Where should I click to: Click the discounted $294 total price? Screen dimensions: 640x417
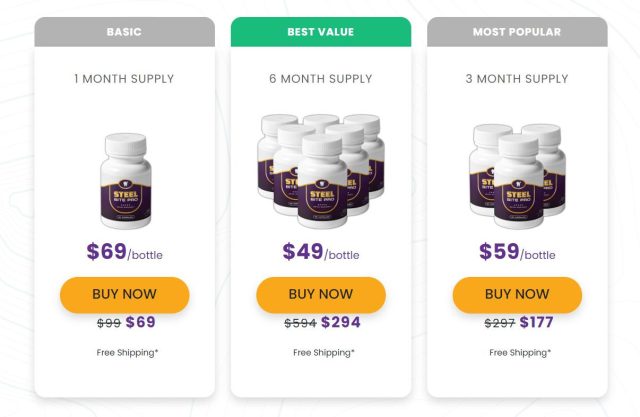coord(341,322)
